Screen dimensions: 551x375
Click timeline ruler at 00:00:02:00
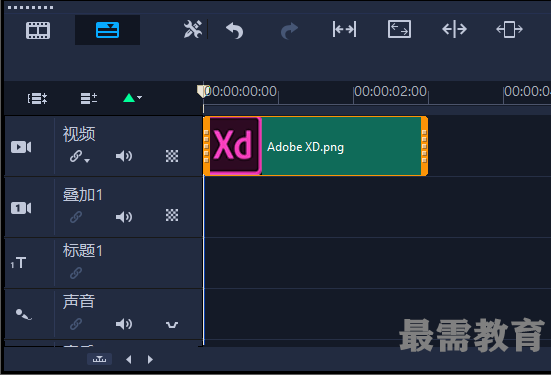[x=390, y=91]
